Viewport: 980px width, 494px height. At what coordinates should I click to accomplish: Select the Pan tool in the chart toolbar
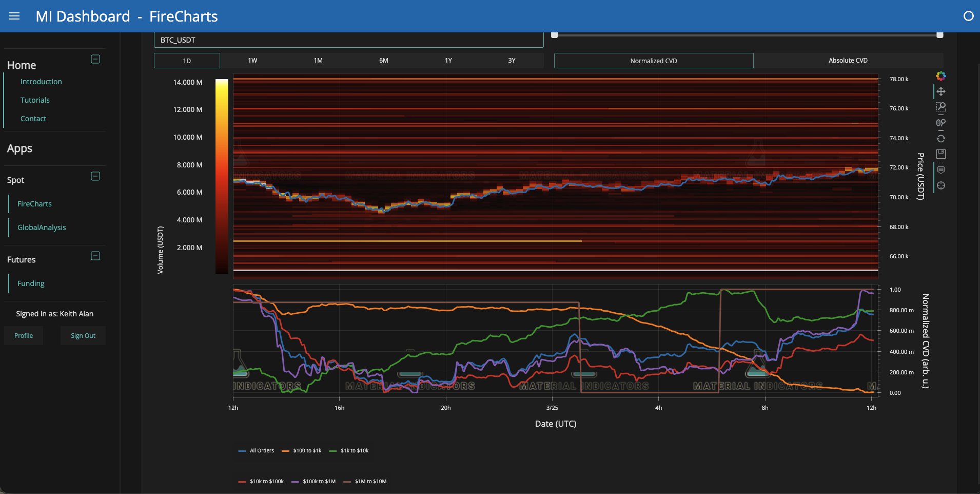[942, 91]
